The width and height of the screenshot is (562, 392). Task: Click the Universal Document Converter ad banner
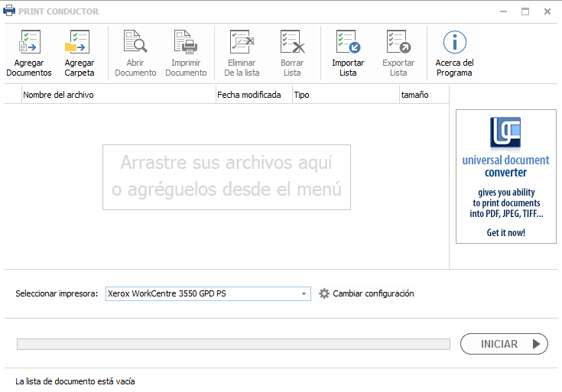click(505, 177)
